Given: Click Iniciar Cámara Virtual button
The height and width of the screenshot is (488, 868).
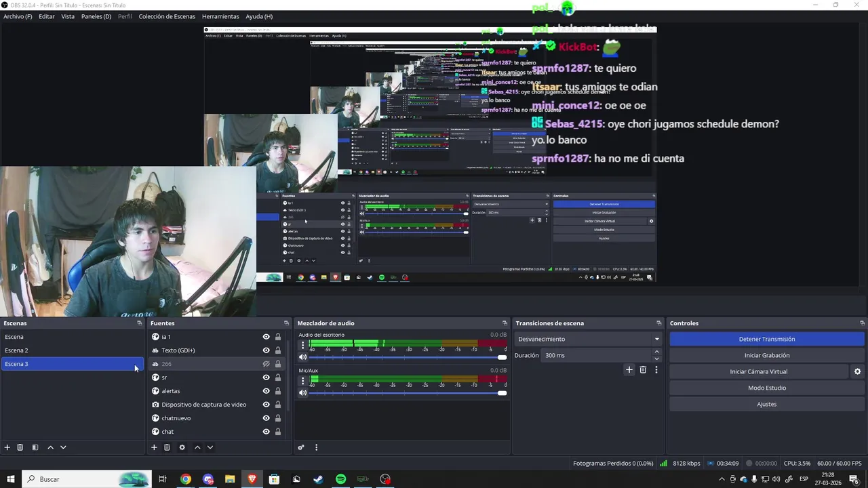Looking at the screenshot, I should 759,371.
